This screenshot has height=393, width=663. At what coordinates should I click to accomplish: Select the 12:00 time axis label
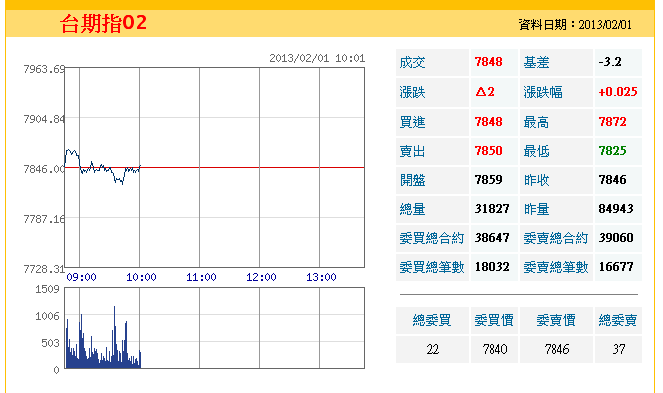coord(261,278)
